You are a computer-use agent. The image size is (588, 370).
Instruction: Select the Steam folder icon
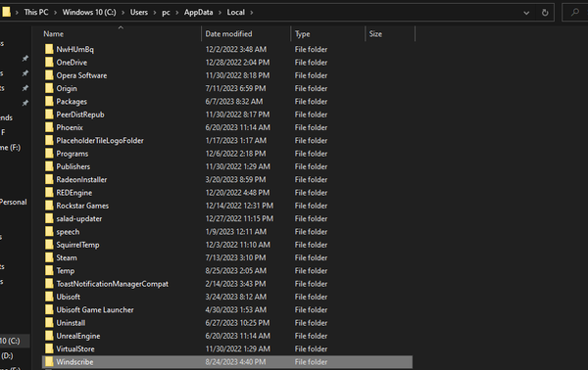pyautogui.click(x=49, y=257)
